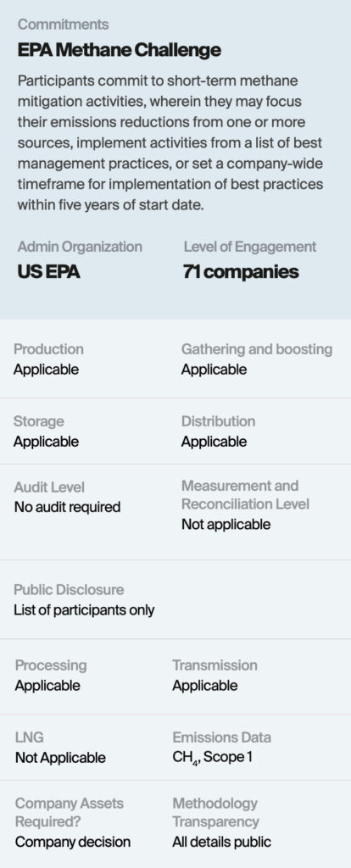
Task: Select Audit Level No audit required
Action: click(67, 497)
